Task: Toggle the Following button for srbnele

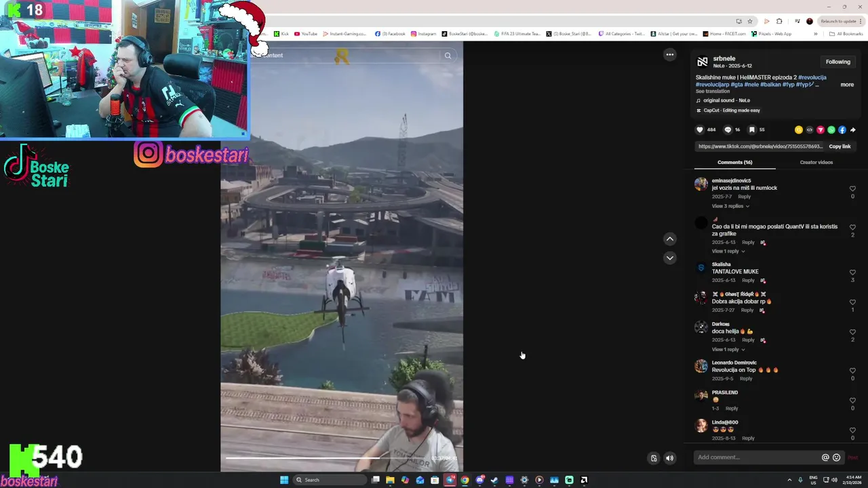Action: (837, 62)
